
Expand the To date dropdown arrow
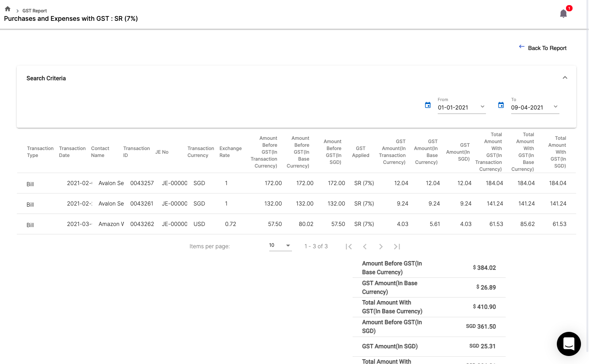click(x=555, y=107)
